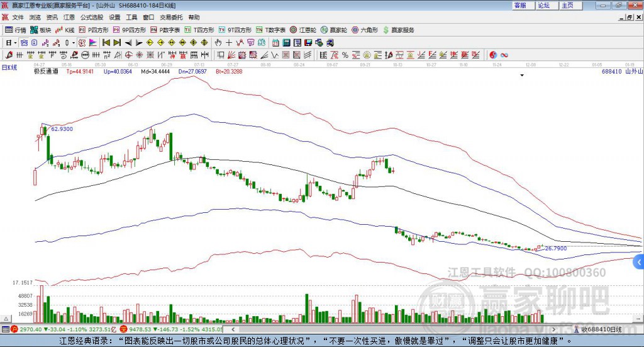Open the 工具 menu
The height and width of the screenshot is (347, 644).
click(x=131, y=17)
